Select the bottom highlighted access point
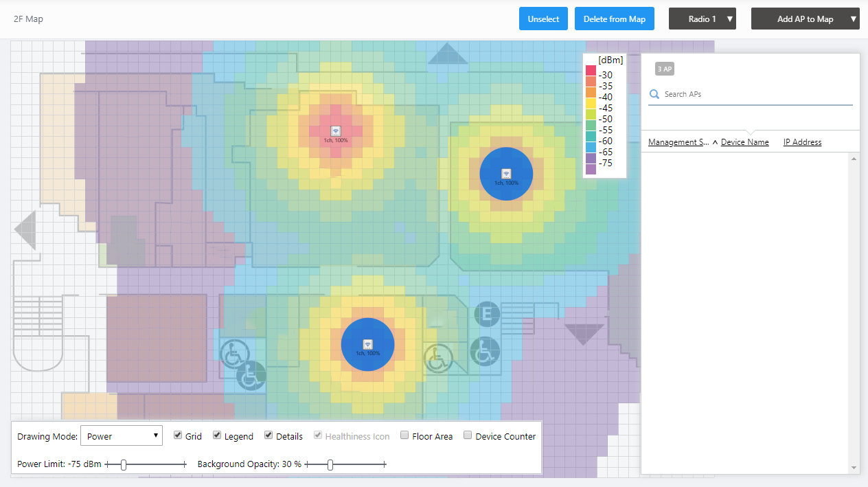The width and height of the screenshot is (868, 487). [x=367, y=344]
